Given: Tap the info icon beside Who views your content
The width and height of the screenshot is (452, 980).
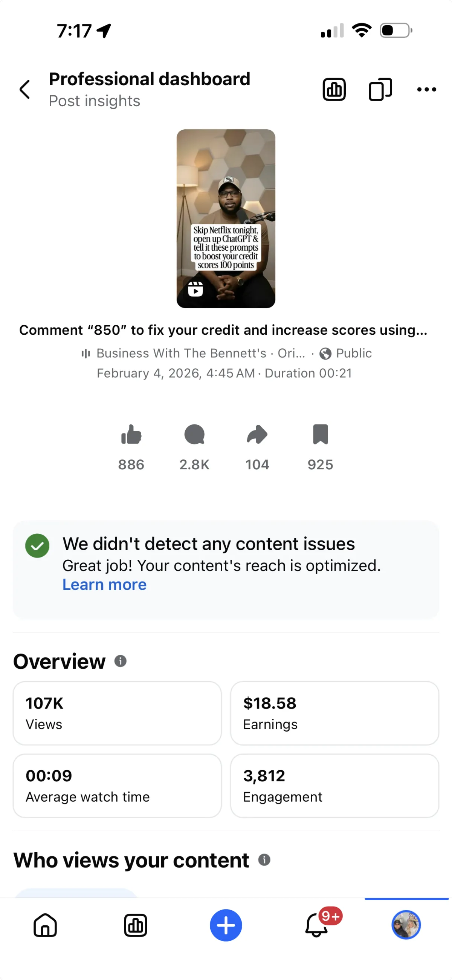Looking at the screenshot, I should tap(264, 860).
